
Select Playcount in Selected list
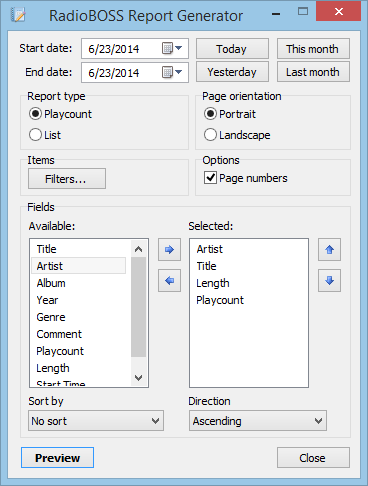pos(248,300)
